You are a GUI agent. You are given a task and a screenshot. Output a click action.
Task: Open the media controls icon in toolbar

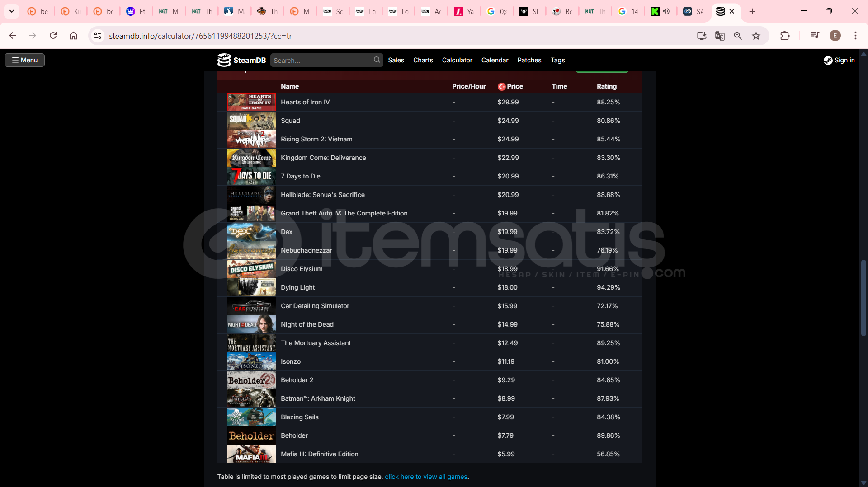[815, 36]
